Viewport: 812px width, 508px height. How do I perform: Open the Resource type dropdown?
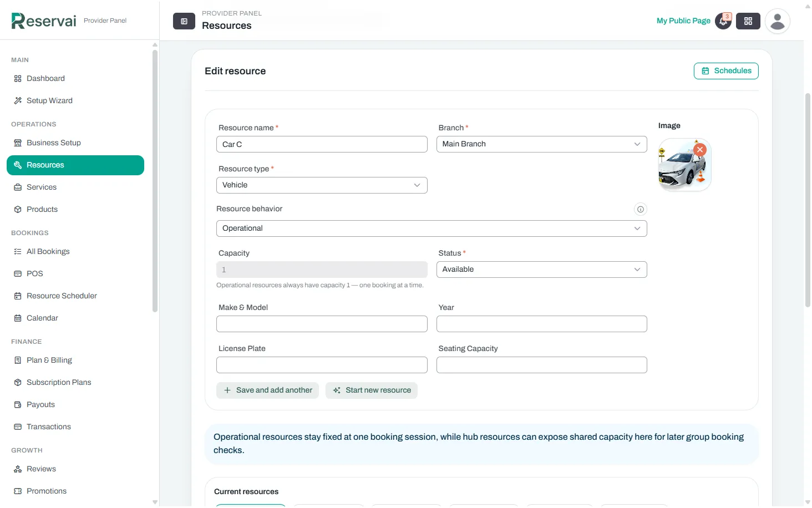(322, 185)
